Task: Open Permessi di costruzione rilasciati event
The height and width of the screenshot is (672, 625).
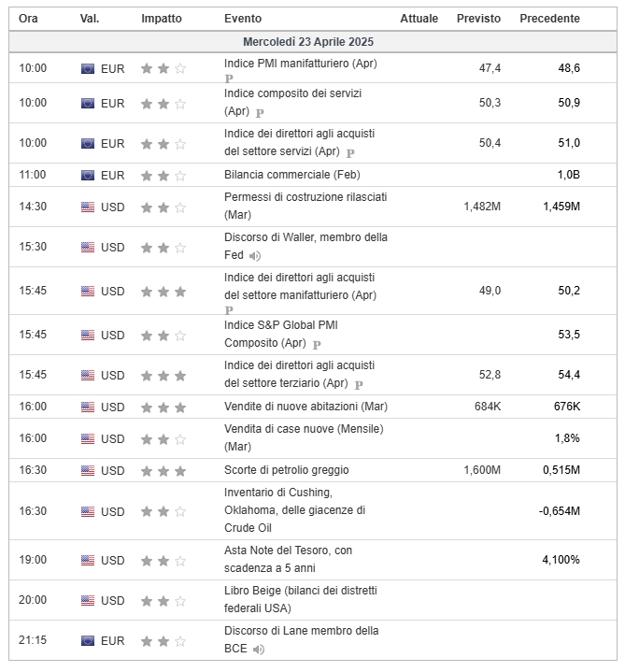Action: [x=305, y=207]
